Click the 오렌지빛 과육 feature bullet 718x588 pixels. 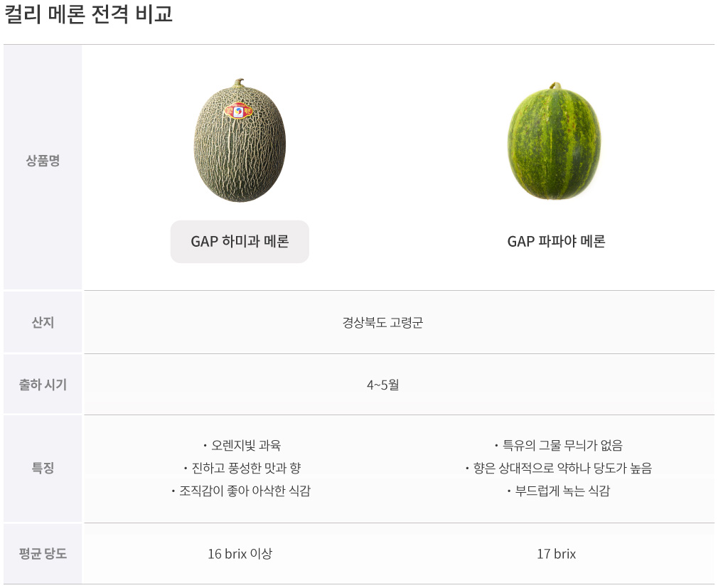(242, 445)
